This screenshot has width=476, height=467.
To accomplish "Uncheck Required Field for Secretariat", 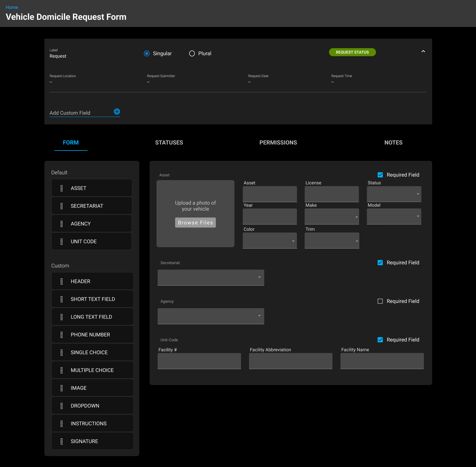I will point(380,263).
